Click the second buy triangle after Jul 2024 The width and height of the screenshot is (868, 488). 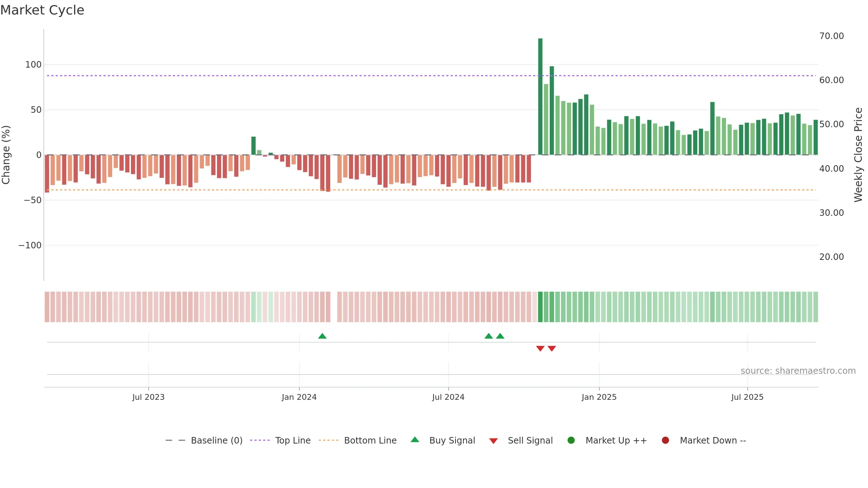tap(500, 336)
